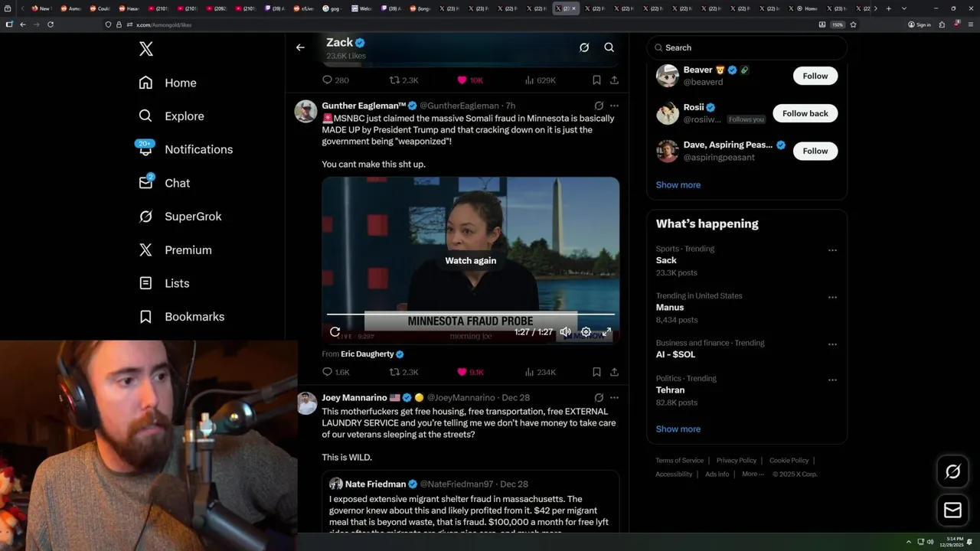Click reply icon with 280 count

(x=335, y=80)
